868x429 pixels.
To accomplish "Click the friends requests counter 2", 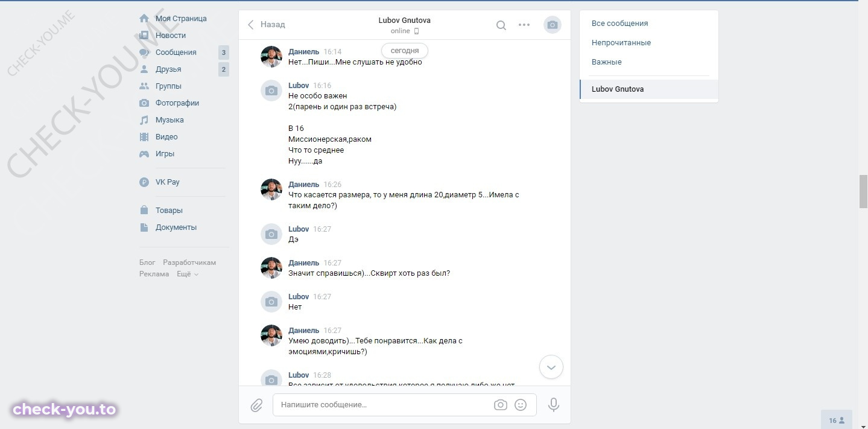I will tap(224, 69).
